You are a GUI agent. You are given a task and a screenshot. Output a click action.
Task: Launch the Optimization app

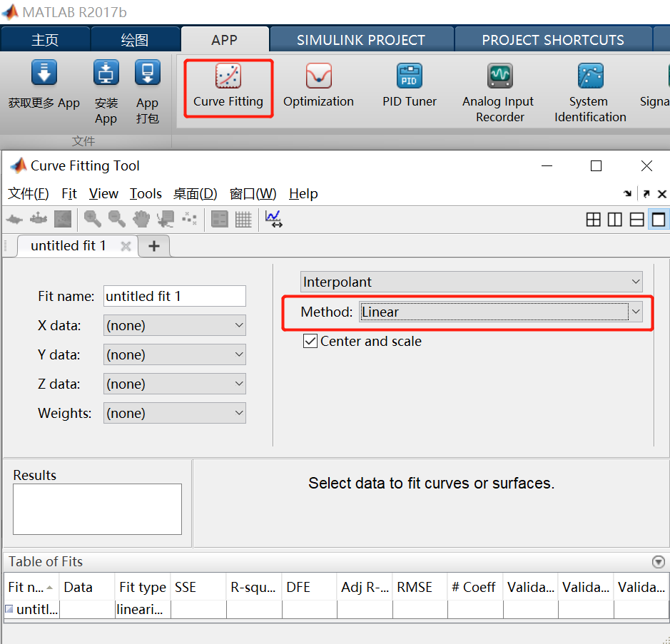318,87
